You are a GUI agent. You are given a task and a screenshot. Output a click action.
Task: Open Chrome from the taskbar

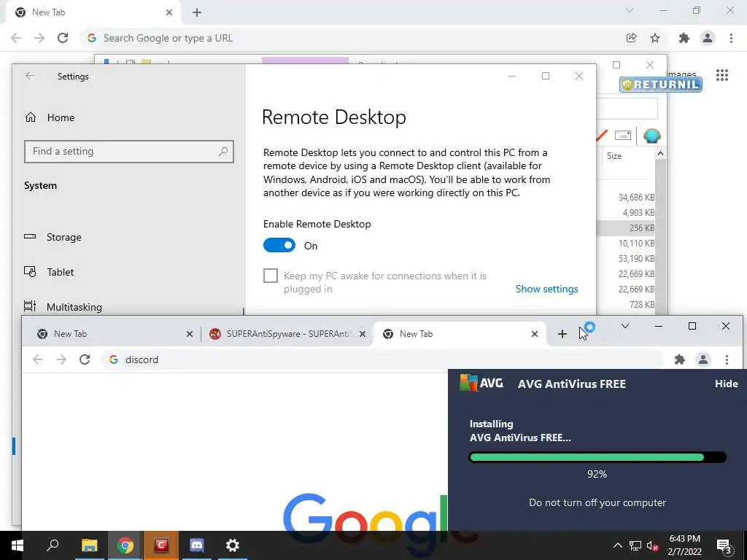(125, 545)
